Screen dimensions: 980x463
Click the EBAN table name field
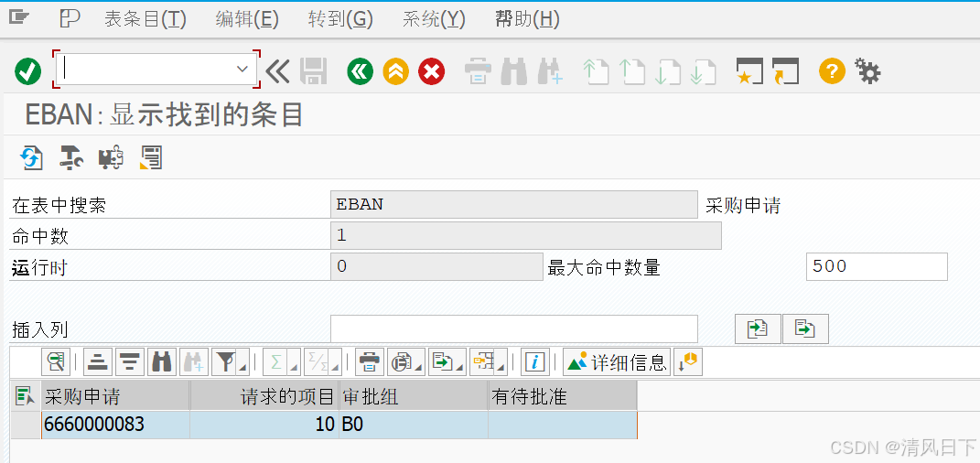[513, 204]
